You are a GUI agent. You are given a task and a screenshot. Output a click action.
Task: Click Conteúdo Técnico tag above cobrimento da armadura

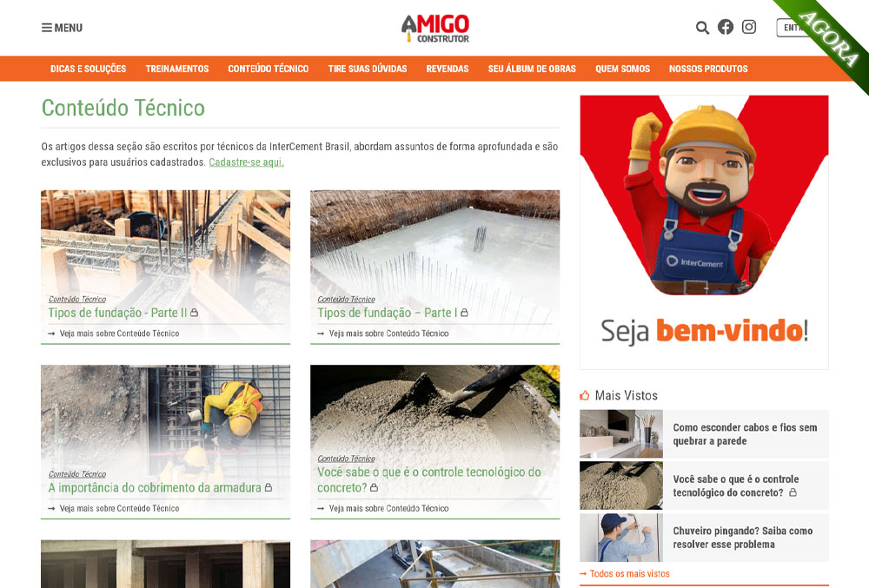(77, 474)
